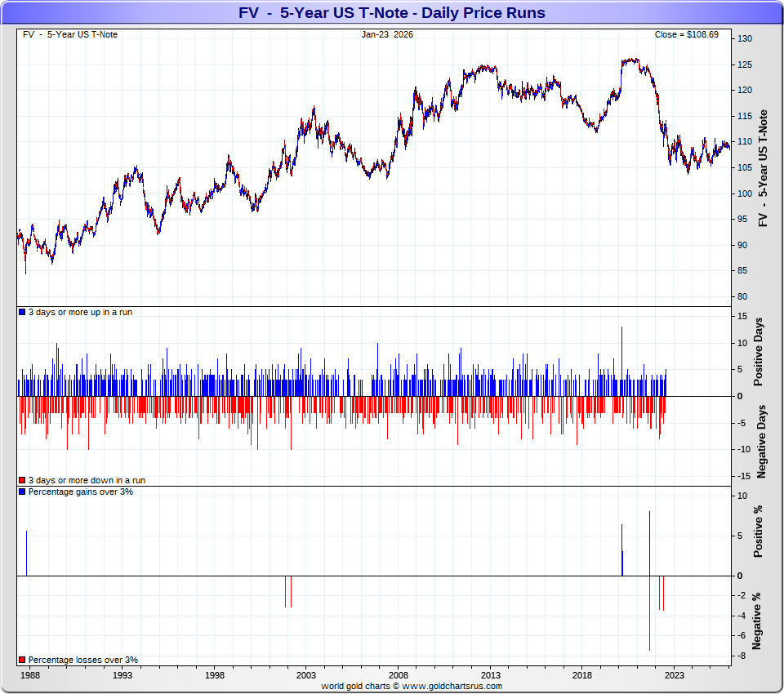Click the 'Close = $108.69' label
This screenshot has width=784, height=694.
tap(687, 34)
